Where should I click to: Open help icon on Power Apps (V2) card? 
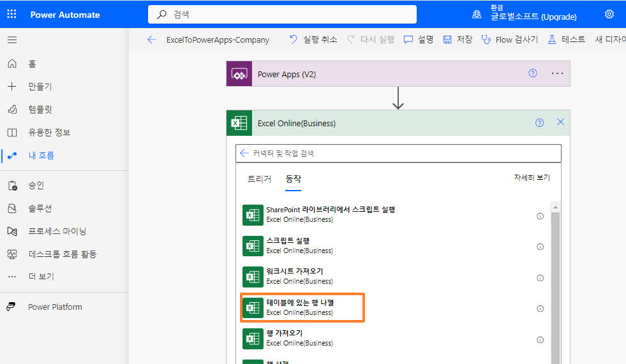[533, 73]
